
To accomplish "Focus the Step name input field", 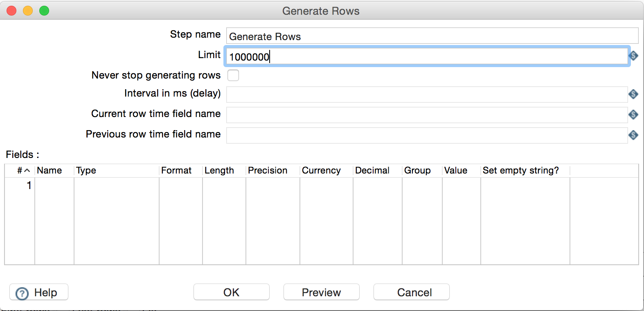I will click(x=432, y=36).
